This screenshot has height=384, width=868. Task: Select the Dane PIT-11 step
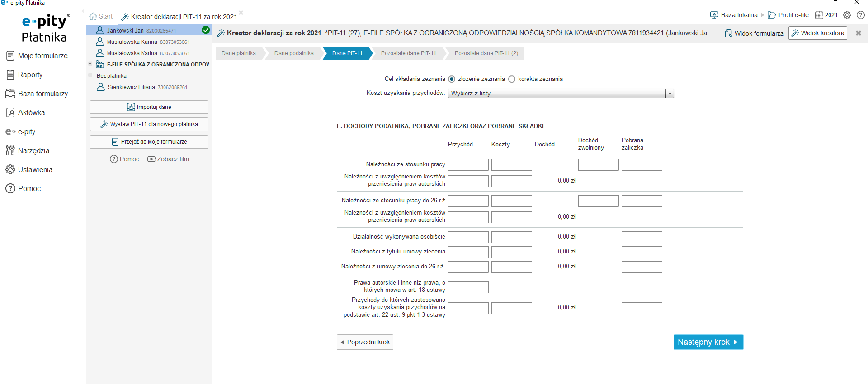coord(347,53)
